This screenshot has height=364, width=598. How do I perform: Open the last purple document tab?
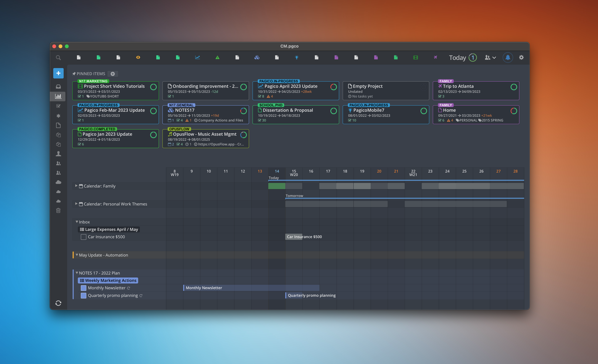point(376,57)
